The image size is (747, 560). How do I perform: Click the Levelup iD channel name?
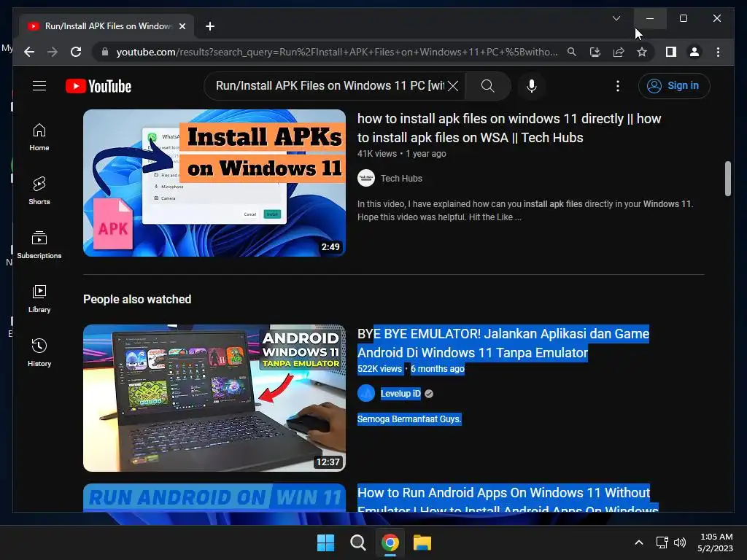(400, 394)
